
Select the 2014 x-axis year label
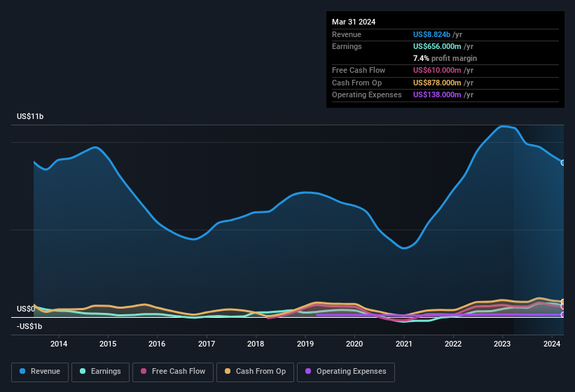click(59, 344)
